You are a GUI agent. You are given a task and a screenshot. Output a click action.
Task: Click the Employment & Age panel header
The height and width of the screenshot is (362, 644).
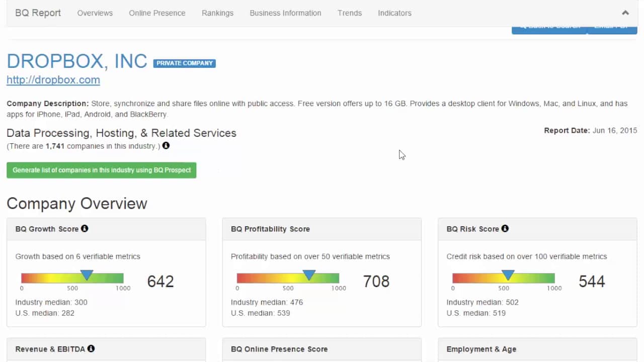[537, 349]
